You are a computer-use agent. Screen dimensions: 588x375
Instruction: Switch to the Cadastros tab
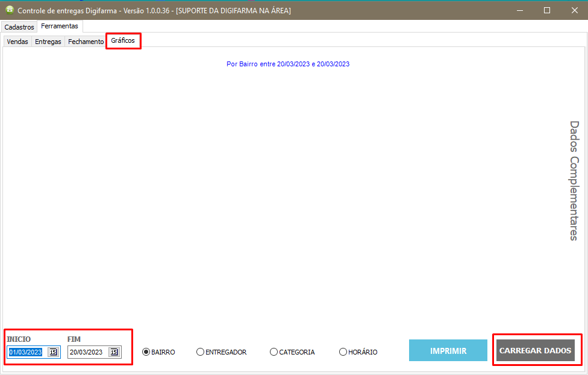(19, 27)
